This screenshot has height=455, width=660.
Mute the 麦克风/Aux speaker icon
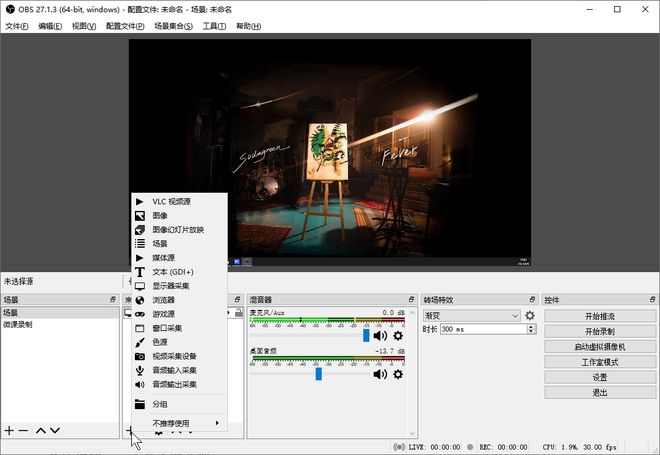[x=379, y=336]
